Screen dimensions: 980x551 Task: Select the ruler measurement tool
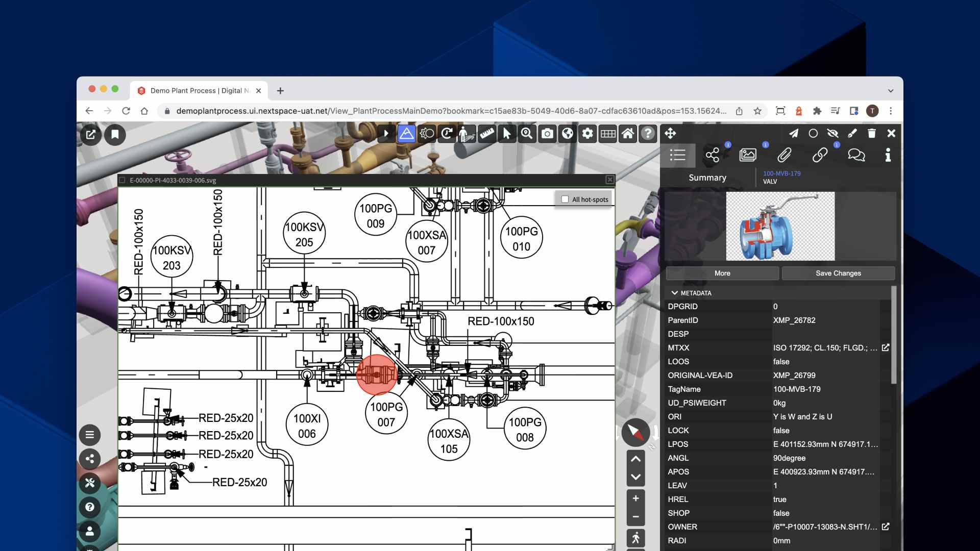[486, 134]
